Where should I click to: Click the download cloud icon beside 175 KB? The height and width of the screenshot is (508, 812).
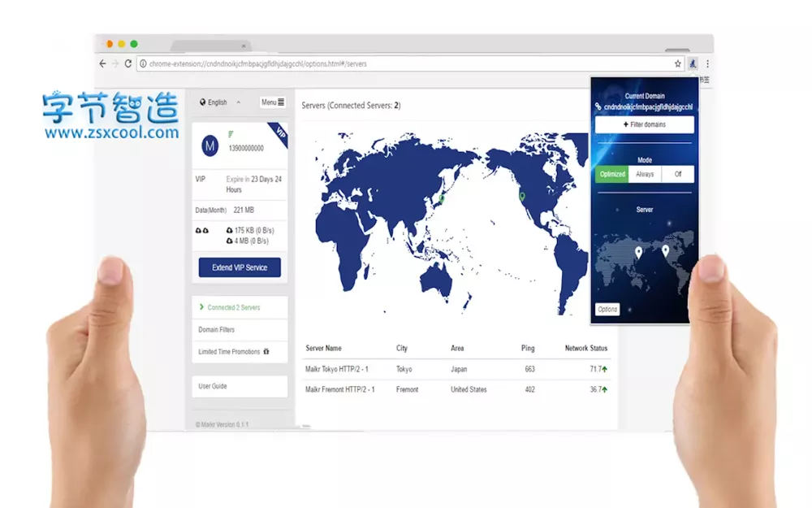pyautogui.click(x=229, y=230)
